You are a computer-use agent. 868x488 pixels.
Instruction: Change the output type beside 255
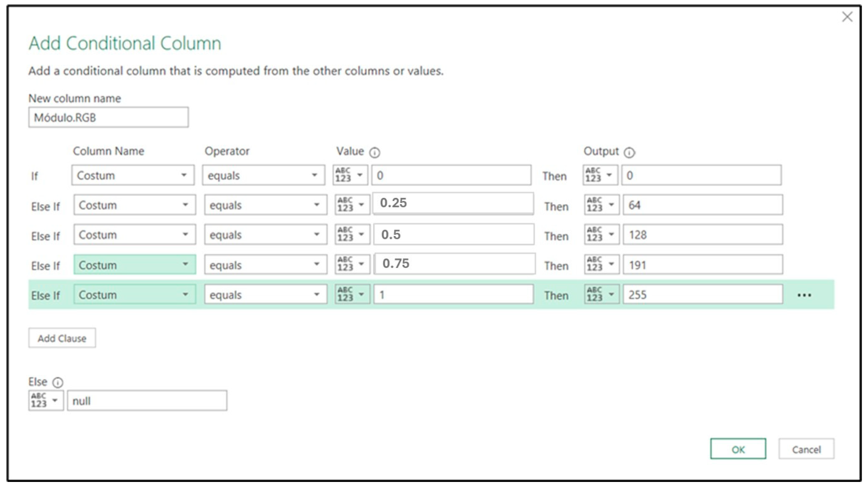[602, 295]
